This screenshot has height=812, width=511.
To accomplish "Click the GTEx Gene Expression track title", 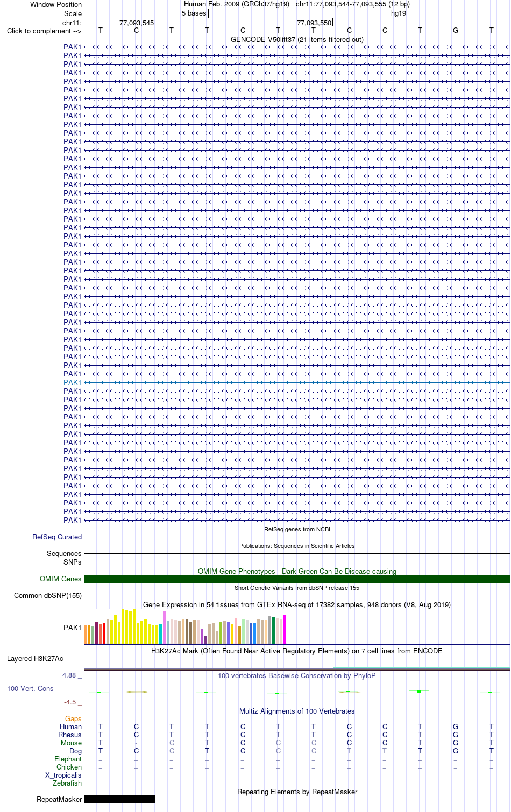I will 297,604.
